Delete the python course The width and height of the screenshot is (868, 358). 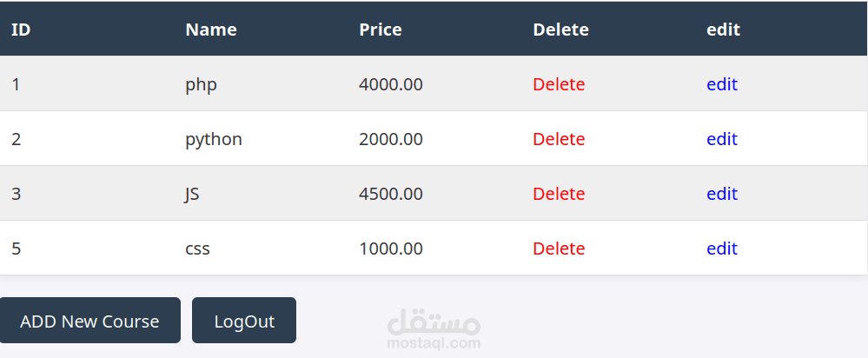559,139
